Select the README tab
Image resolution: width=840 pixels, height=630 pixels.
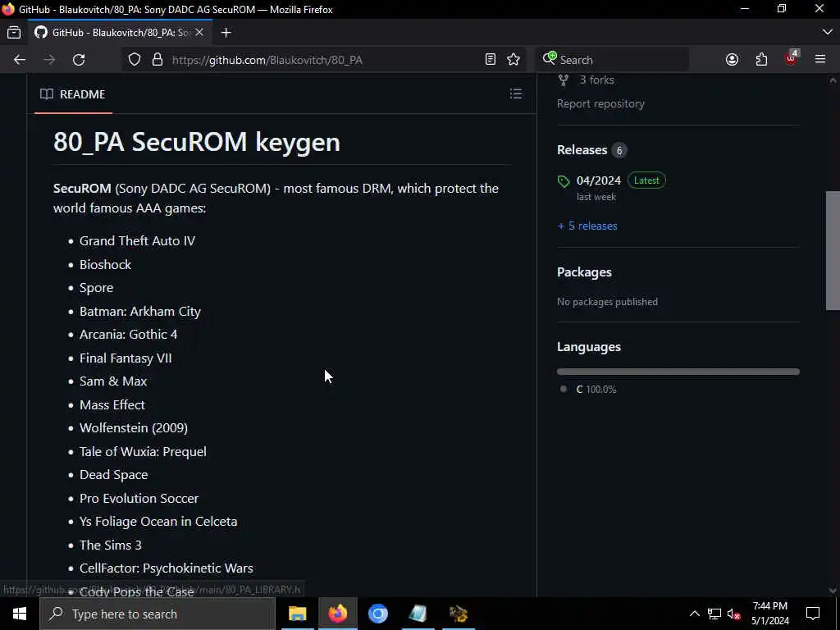73,94
